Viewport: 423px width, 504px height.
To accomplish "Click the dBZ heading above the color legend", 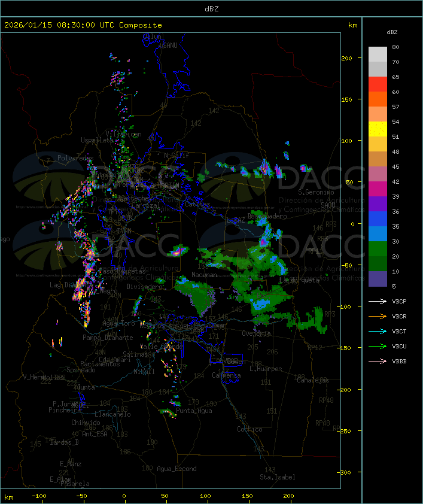I will pyautogui.click(x=392, y=32).
